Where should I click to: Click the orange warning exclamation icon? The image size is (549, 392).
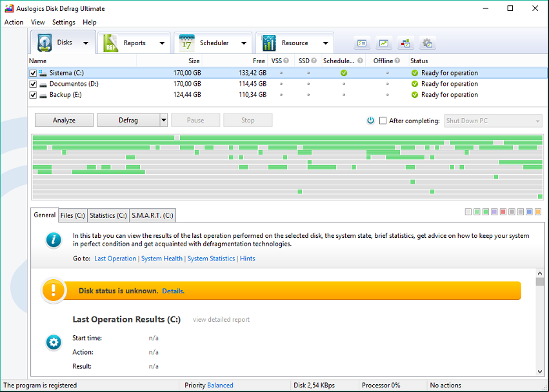point(53,289)
